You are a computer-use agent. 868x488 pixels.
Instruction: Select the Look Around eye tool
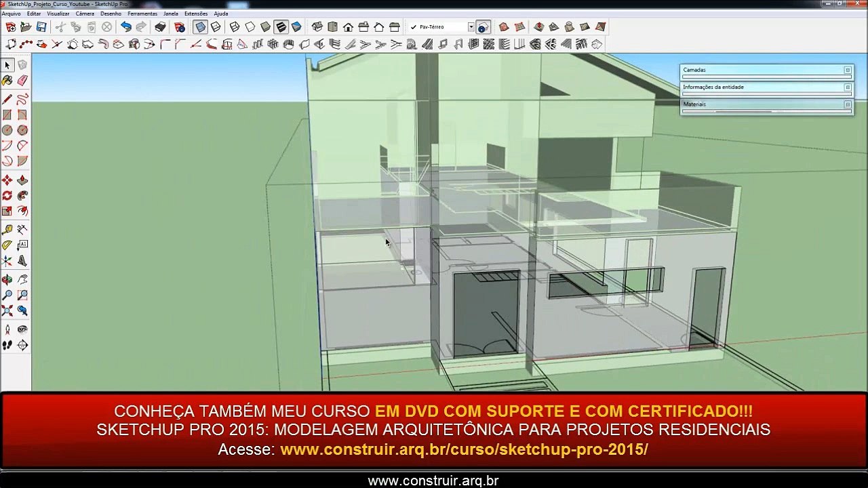click(x=22, y=329)
